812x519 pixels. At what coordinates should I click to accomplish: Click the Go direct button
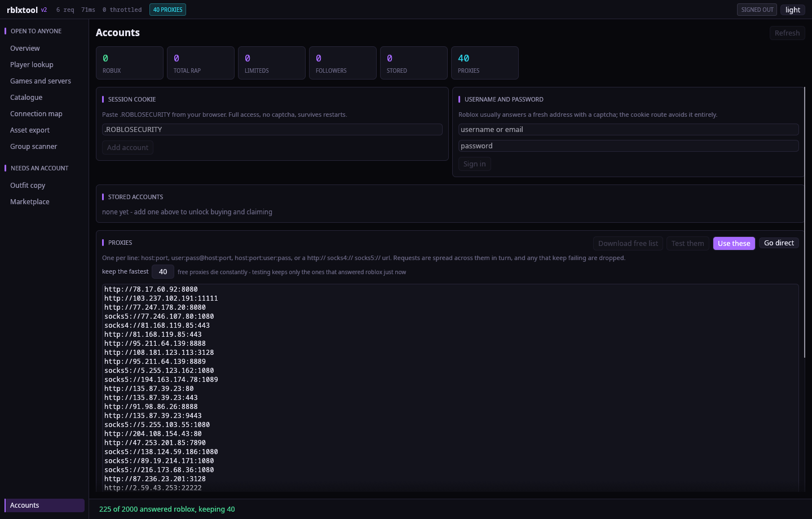pyautogui.click(x=779, y=243)
